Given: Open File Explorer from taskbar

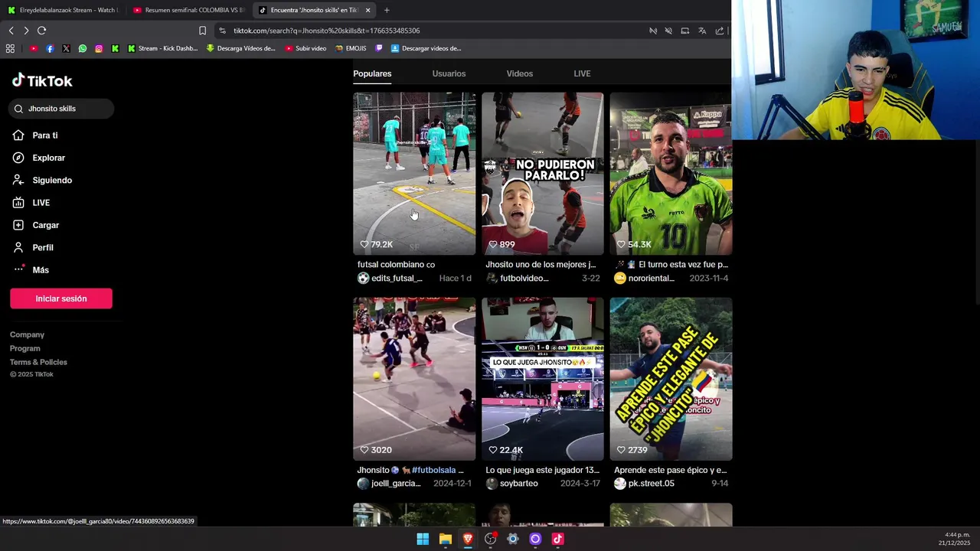Looking at the screenshot, I should [x=445, y=539].
